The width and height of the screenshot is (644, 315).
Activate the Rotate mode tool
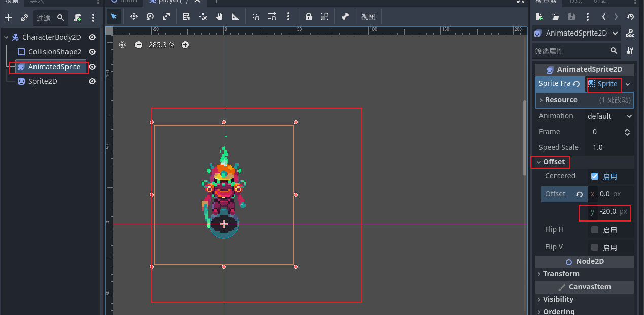pos(150,16)
